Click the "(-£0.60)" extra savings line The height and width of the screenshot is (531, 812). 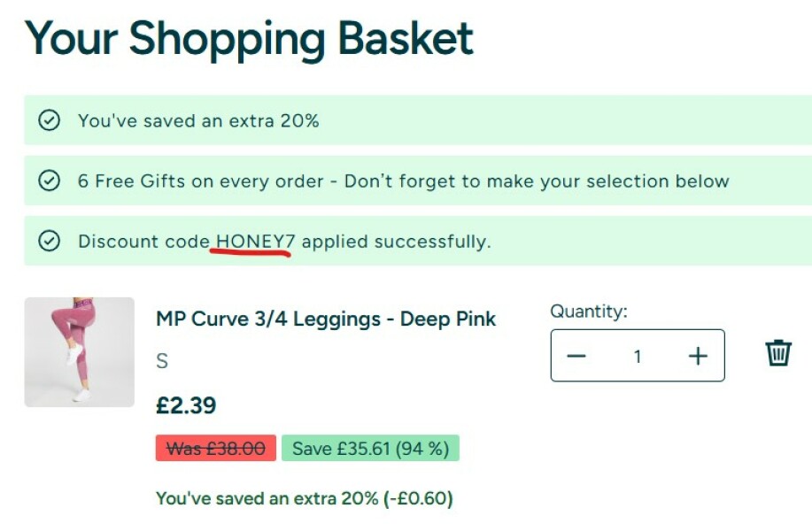(x=417, y=498)
